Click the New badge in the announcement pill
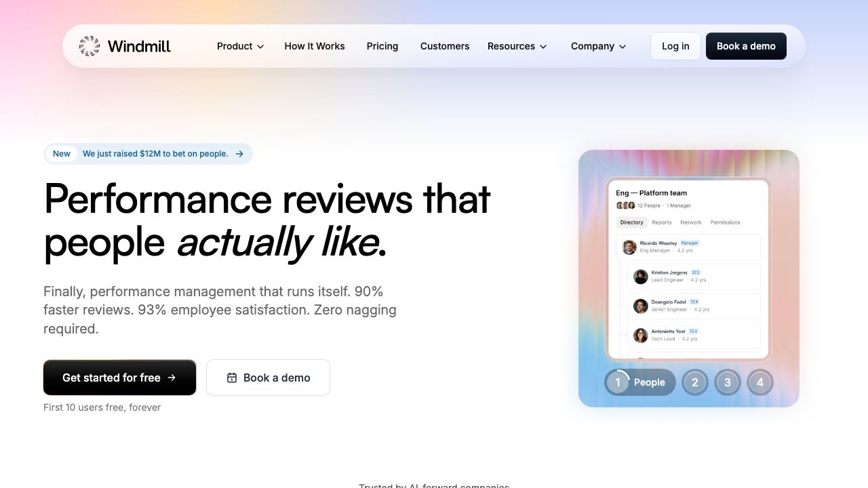868x488 pixels. click(x=62, y=154)
